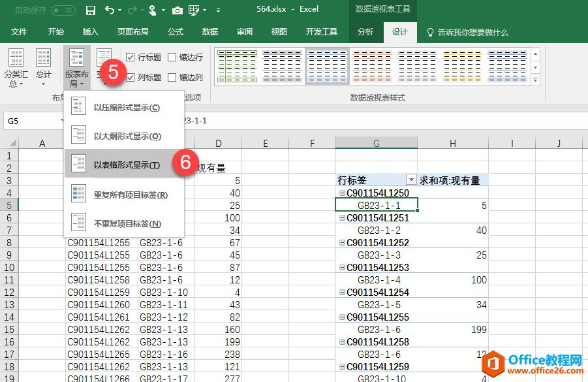588x382 pixels.
Task: Switch to the 分析 Analyze tab
Action: tap(365, 32)
